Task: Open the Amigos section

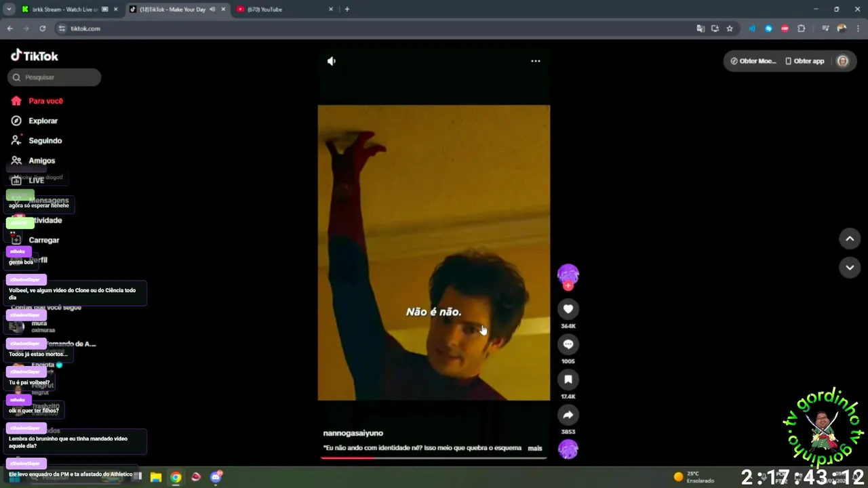Action: coord(33,161)
